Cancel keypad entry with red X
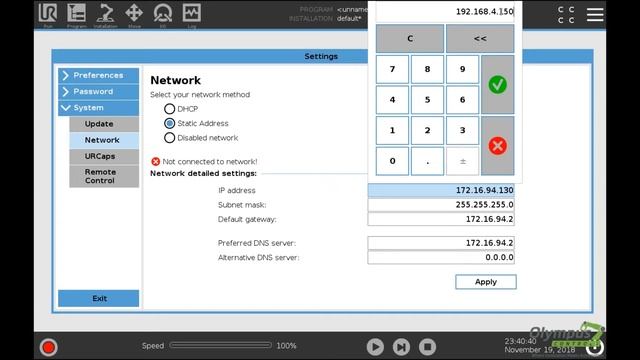640x360 pixels. pos(498,146)
